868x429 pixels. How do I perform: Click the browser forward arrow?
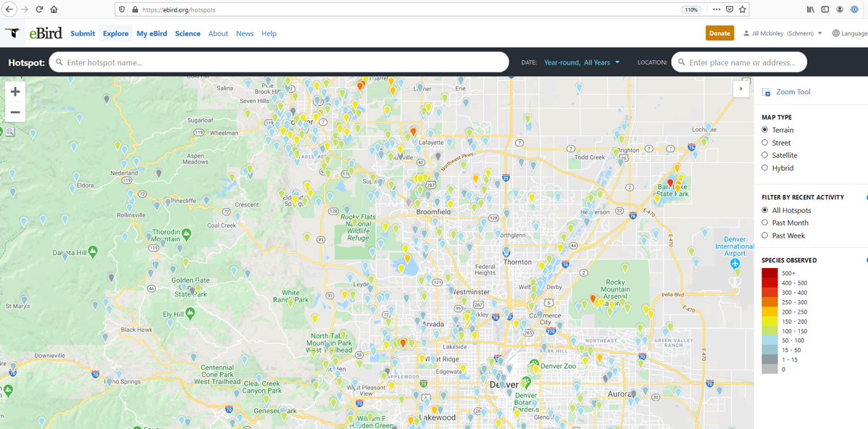coord(25,9)
